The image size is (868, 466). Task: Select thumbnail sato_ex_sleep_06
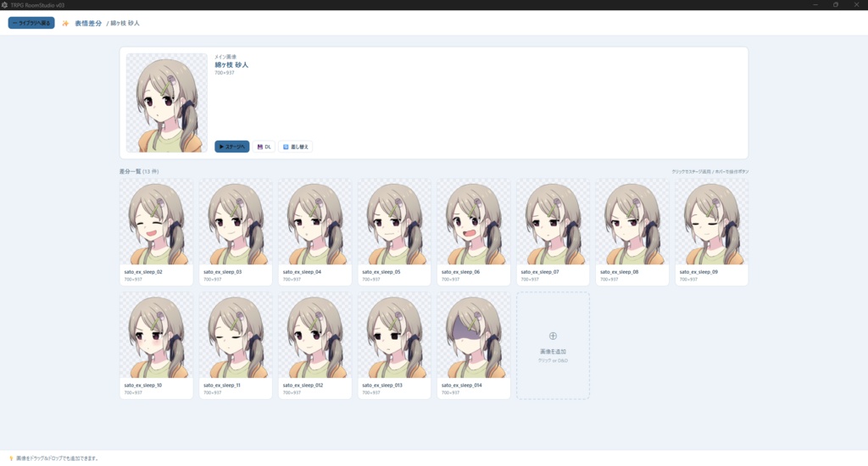[473, 222]
